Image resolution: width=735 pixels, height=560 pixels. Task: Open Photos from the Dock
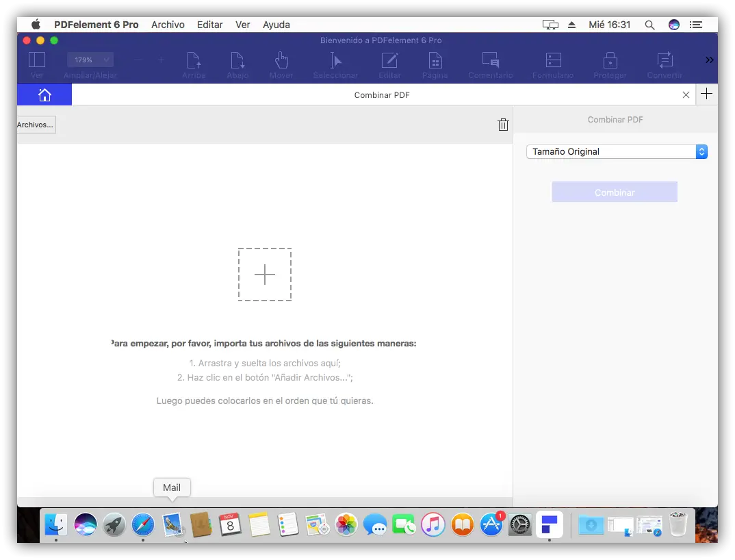346,524
